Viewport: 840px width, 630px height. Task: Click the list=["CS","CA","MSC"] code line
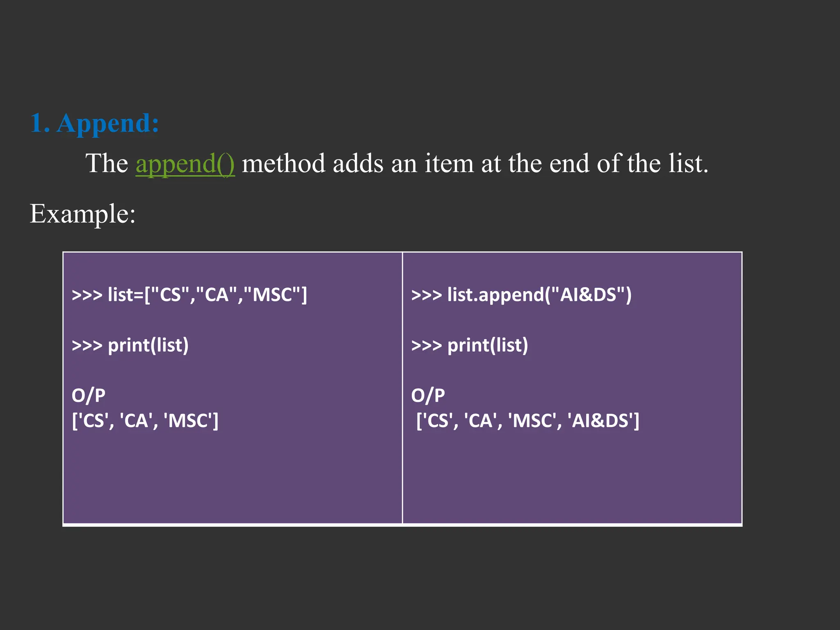point(189,295)
